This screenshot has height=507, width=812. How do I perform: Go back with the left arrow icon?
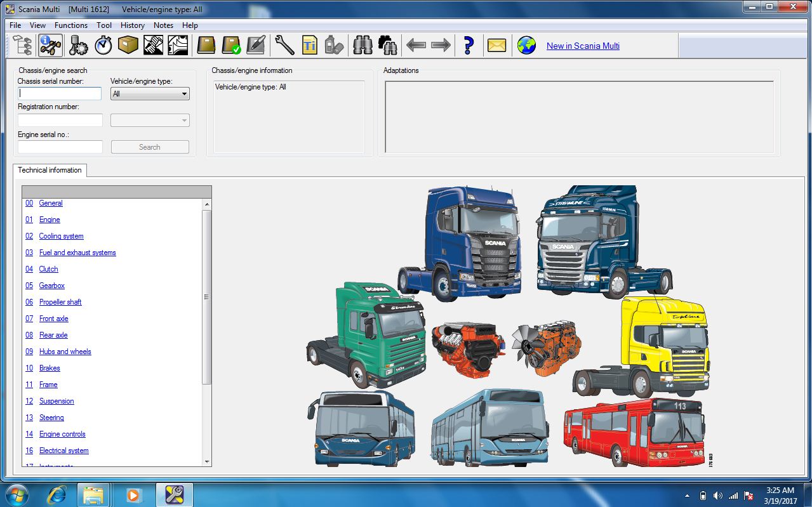416,46
